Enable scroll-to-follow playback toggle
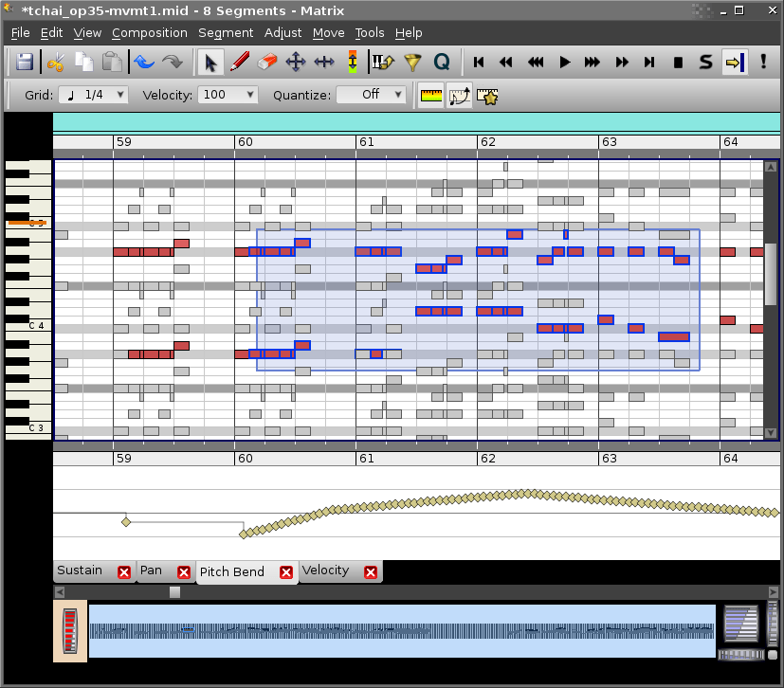 (x=731, y=62)
